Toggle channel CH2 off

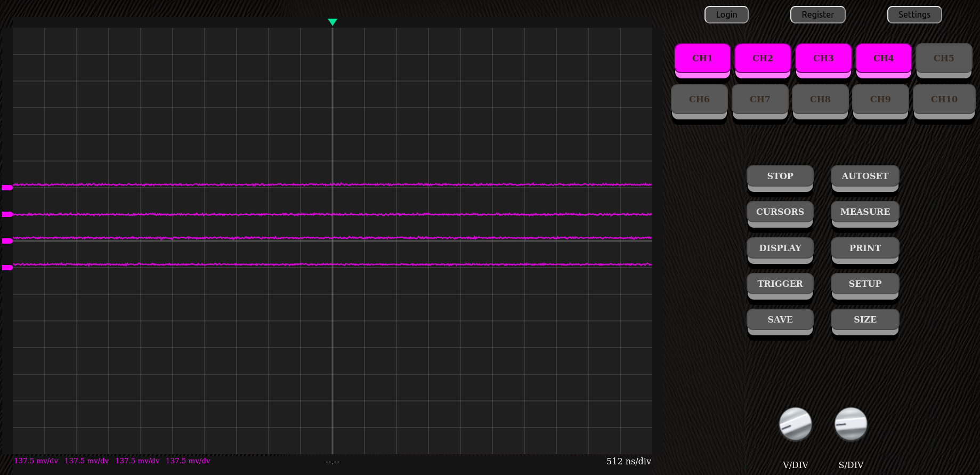point(763,59)
